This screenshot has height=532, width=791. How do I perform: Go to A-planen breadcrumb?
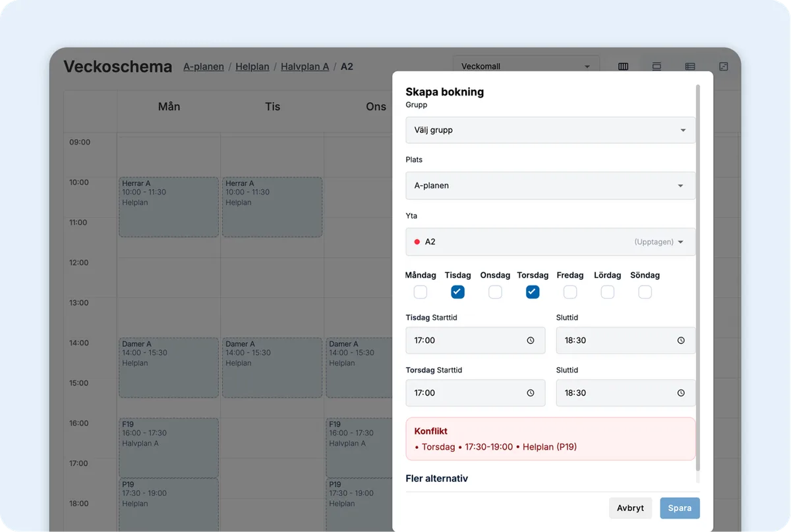pos(204,67)
